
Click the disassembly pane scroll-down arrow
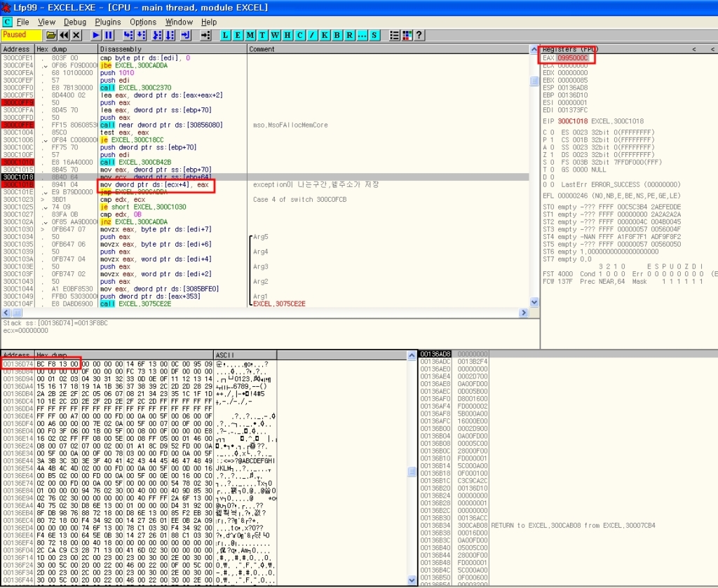[534, 302]
